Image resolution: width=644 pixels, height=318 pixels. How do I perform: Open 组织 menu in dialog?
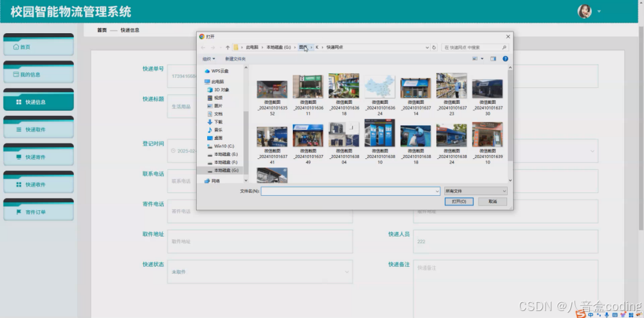tap(208, 59)
